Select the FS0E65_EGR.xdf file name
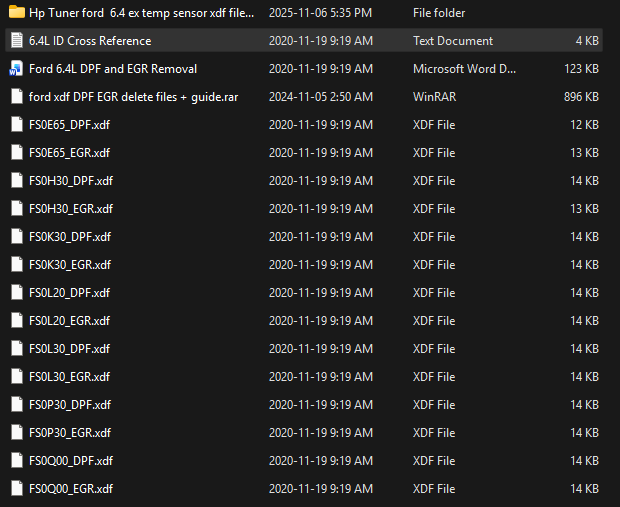Screen dimensions: 620x507 pyautogui.click(x=70, y=153)
